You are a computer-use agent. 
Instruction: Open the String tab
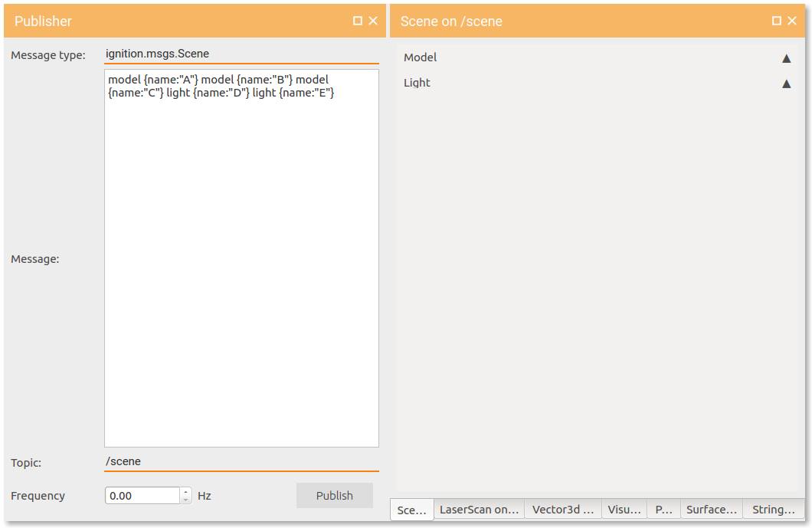(x=773, y=509)
